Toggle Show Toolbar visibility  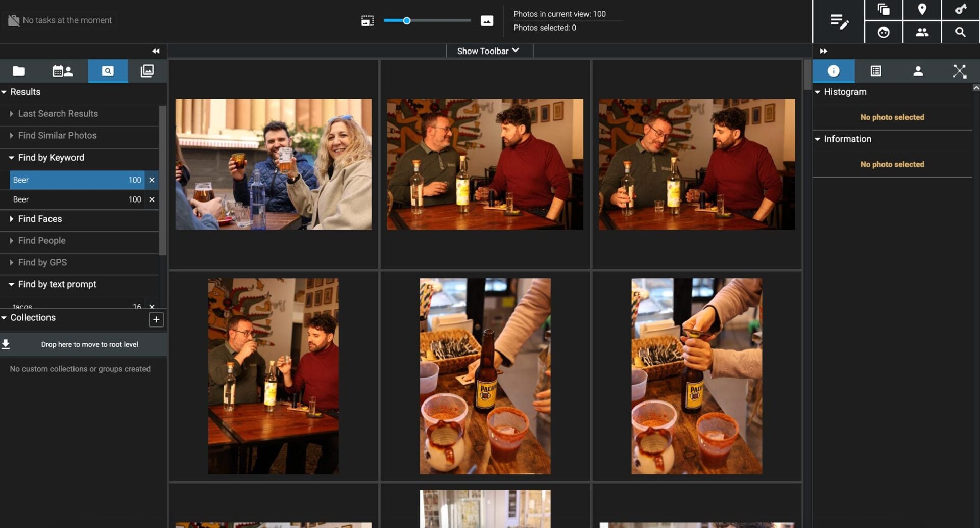click(x=488, y=51)
